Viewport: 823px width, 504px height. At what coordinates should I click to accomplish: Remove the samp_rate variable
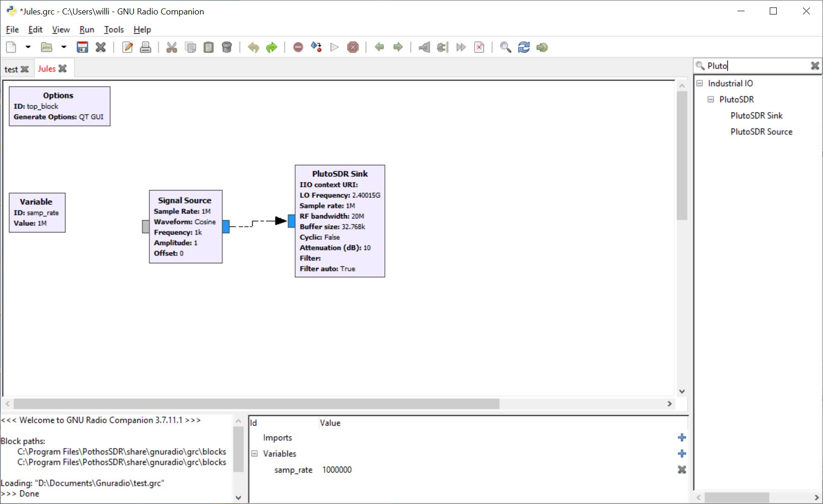pyautogui.click(x=682, y=469)
